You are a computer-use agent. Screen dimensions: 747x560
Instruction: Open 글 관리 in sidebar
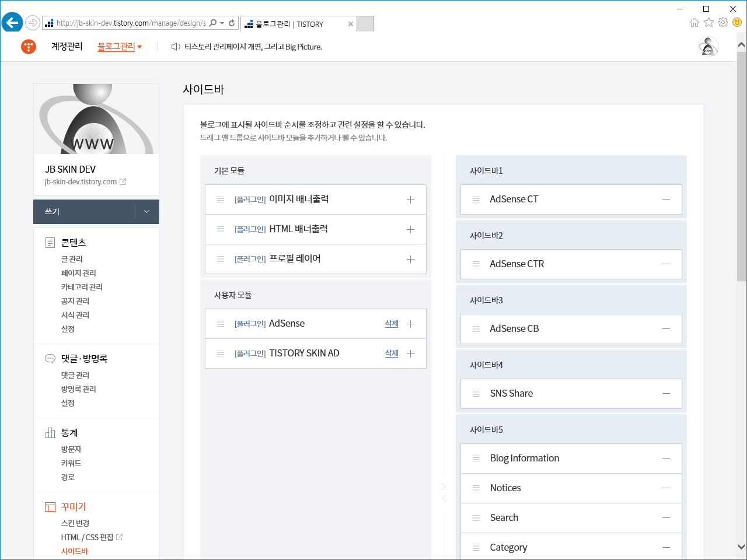click(72, 259)
